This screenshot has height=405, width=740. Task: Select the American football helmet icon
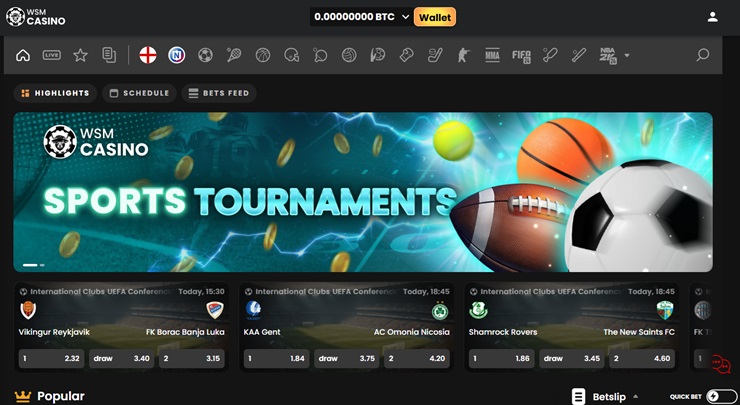[x=292, y=55]
